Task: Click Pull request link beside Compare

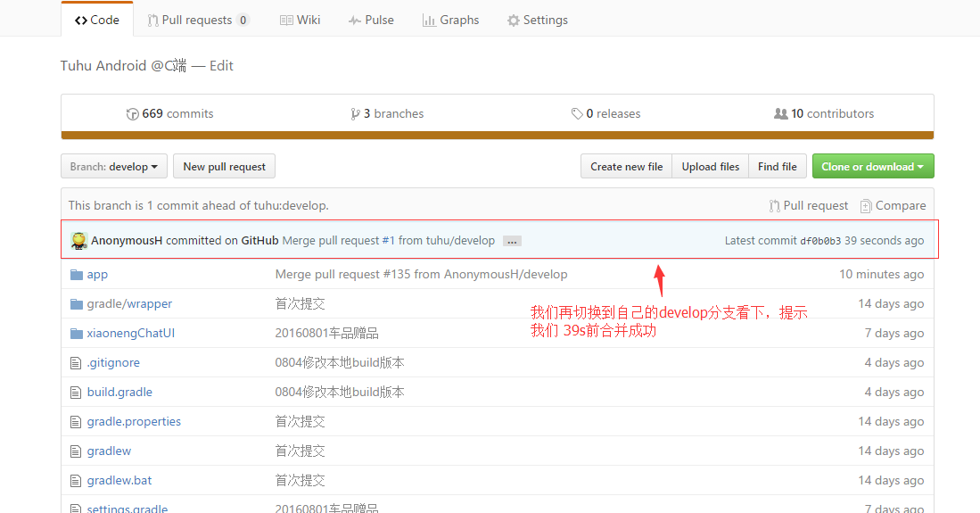Action: (809, 206)
